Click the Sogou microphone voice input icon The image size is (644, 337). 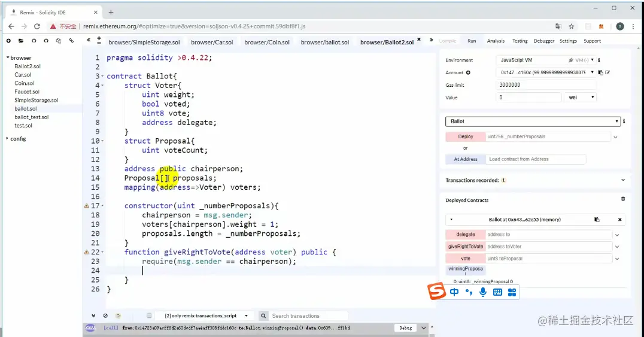pyautogui.click(x=483, y=292)
